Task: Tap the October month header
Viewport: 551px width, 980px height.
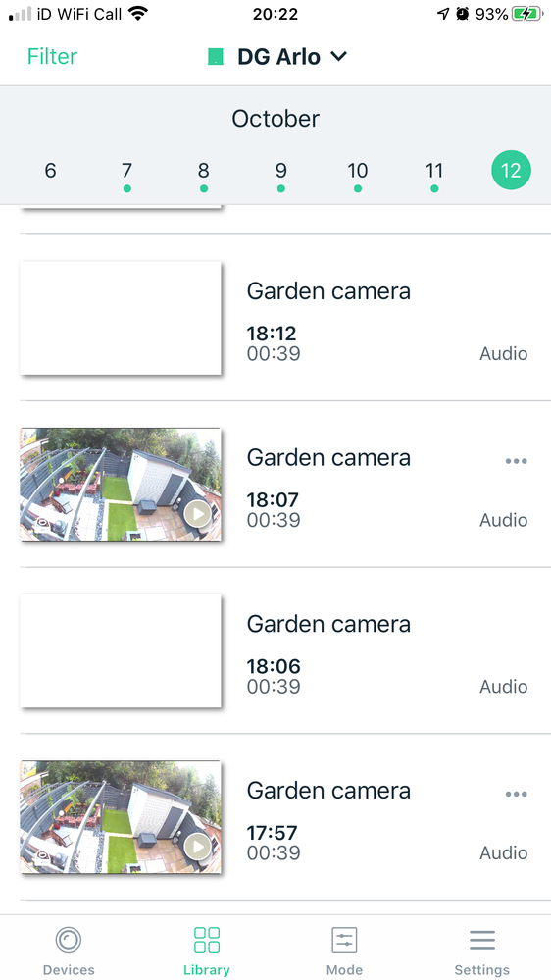Action: 275,118
